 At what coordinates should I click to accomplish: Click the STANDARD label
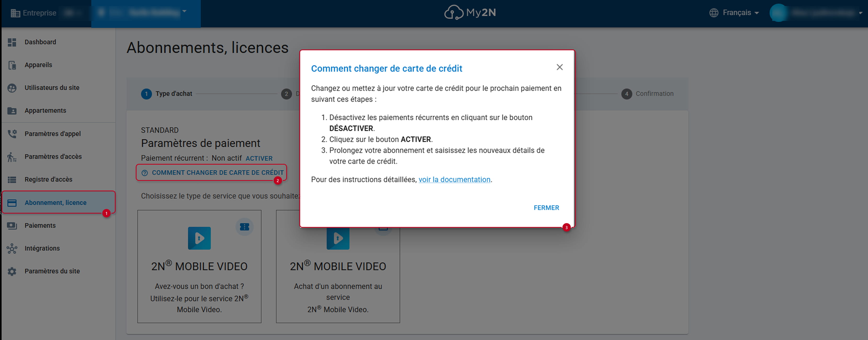[160, 130]
